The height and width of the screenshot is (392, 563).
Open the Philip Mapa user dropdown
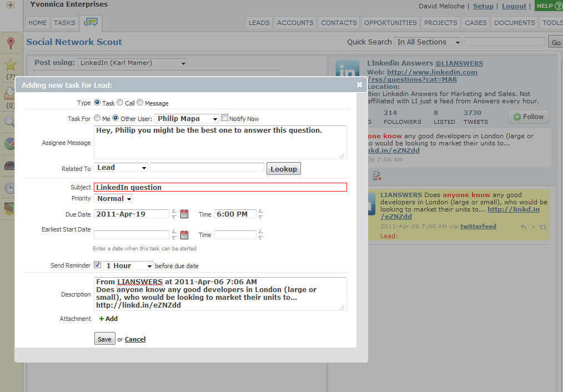(x=187, y=118)
